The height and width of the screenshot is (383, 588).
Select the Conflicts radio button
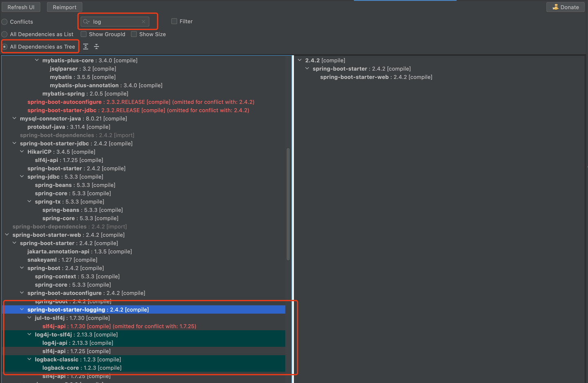click(5, 22)
